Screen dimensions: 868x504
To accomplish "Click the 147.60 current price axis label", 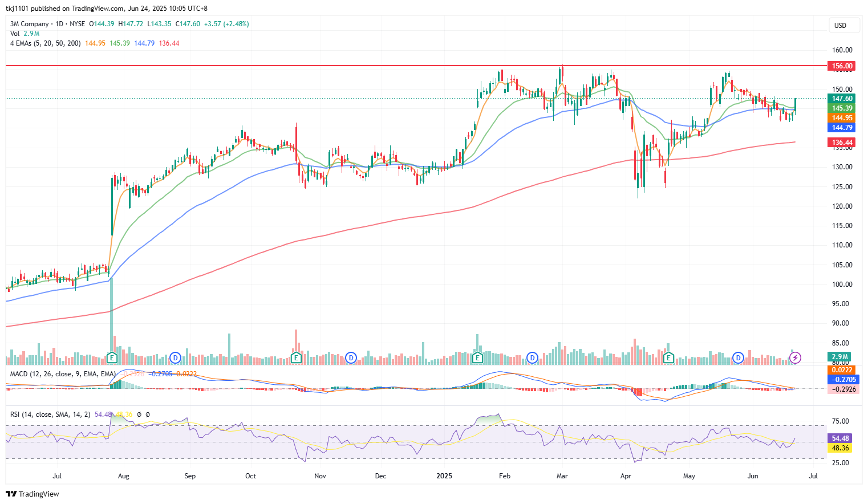I will point(842,99).
